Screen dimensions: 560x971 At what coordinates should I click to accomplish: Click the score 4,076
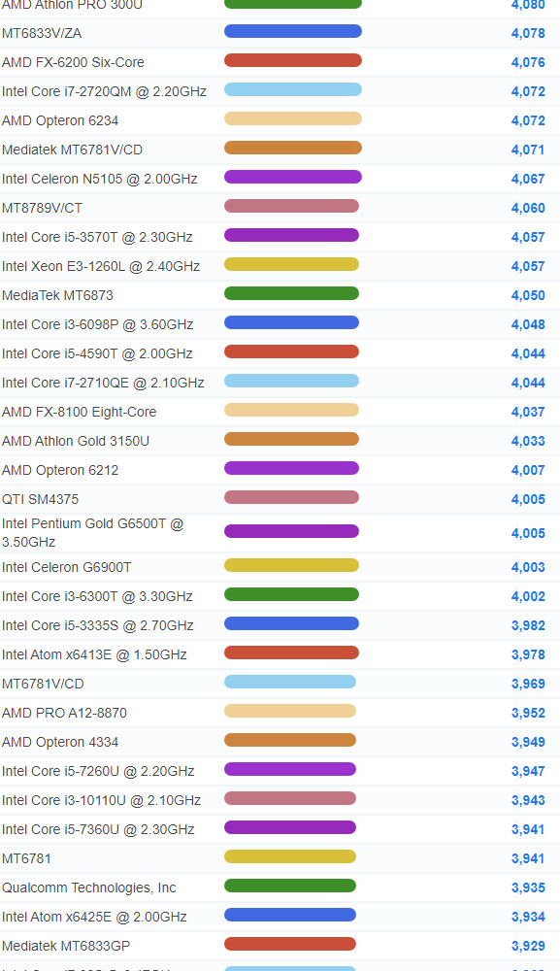coord(528,62)
